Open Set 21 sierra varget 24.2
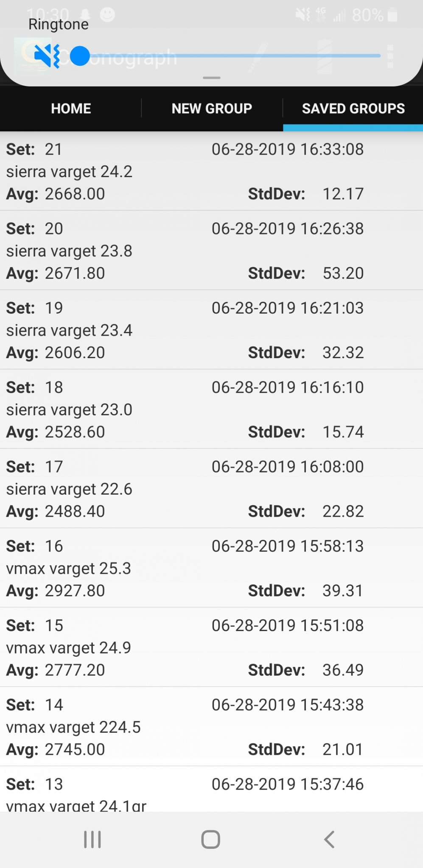 coord(211,171)
